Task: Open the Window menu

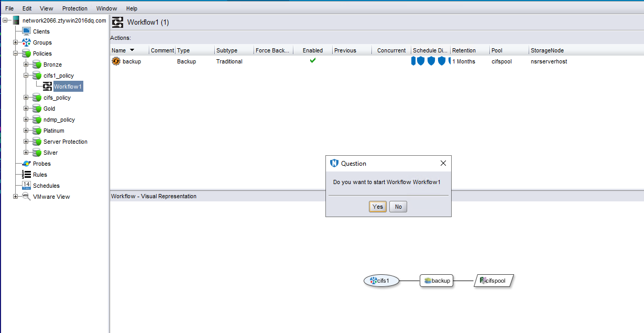Action: coord(107,8)
